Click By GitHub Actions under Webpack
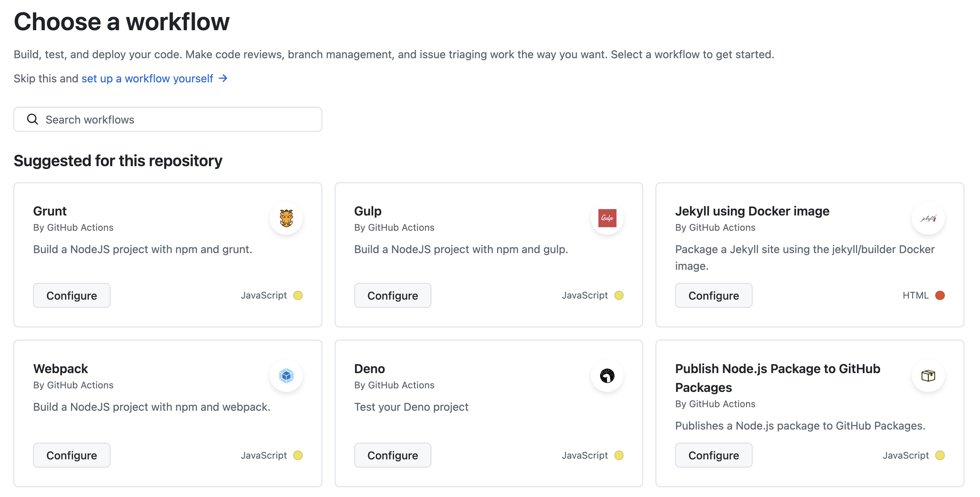Image resolution: width=980 pixels, height=497 pixels. point(73,385)
